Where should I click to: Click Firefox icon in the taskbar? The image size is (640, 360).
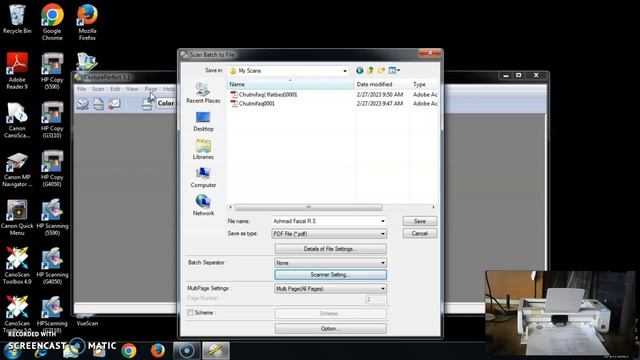point(158,351)
